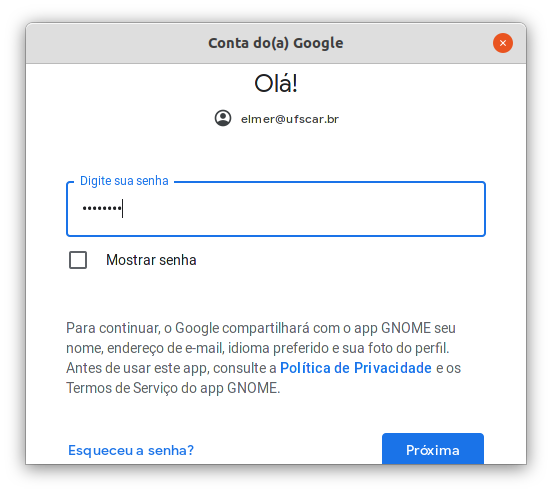Viewport: 552px width, 493px height.
Task: Follow the "Esqueceu a senha?" link
Action: [131, 450]
